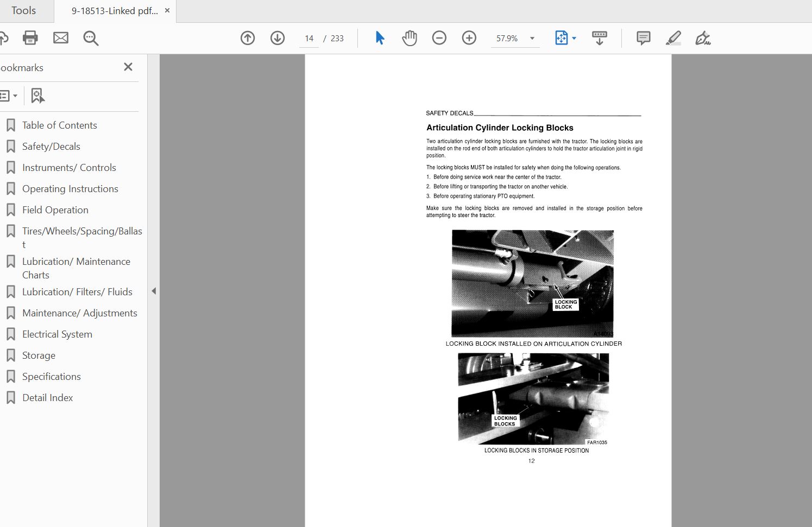Close the Bookmarks panel
This screenshot has width=812, height=527.
[128, 67]
